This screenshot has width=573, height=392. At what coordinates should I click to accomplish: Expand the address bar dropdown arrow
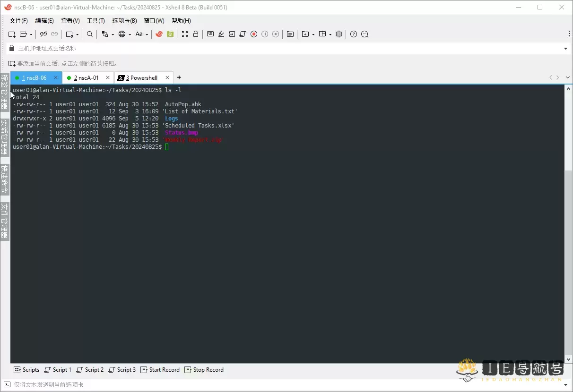click(566, 49)
